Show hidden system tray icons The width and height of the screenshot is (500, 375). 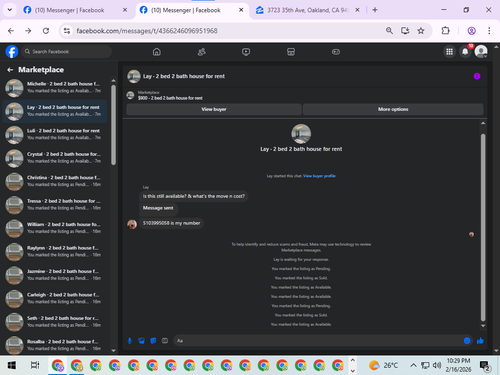[413, 365]
